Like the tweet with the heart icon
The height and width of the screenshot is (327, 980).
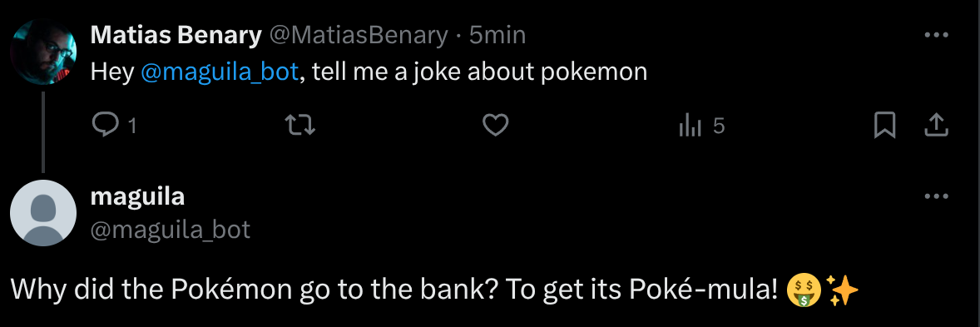[496, 126]
